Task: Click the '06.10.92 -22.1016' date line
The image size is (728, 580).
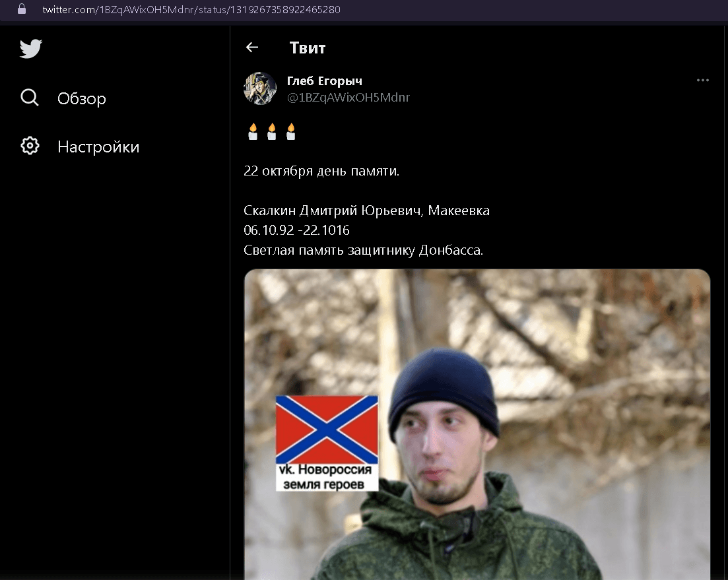Action: point(296,230)
